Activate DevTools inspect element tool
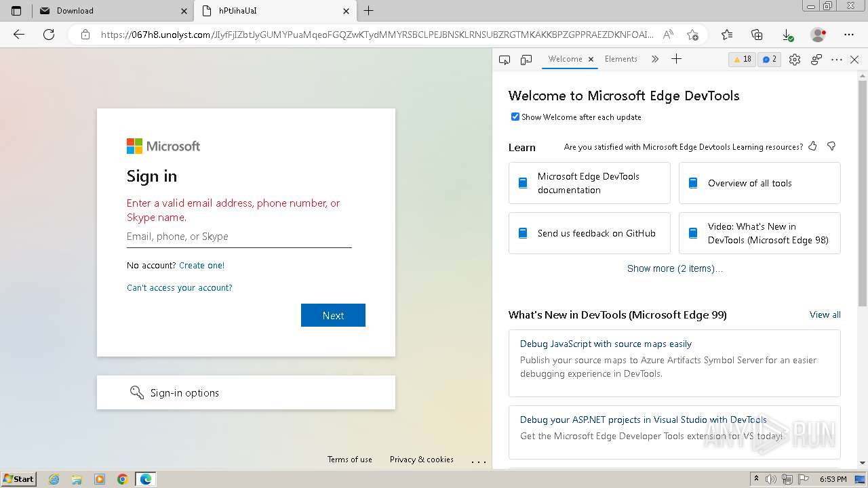Viewport: 868px width, 488px height. (x=505, y=60)
